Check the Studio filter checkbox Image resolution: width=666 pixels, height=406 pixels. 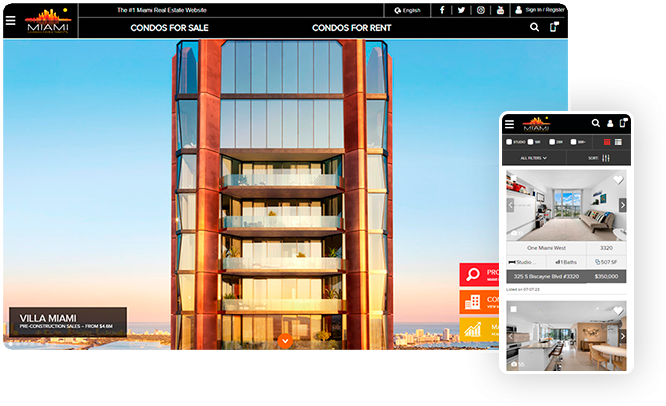point(509,142)
